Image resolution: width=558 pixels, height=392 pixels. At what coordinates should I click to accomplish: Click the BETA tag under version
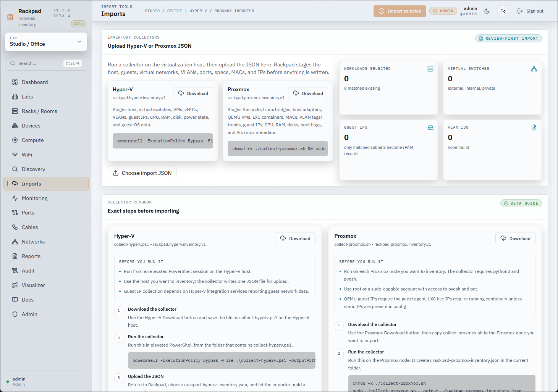point(78,24)
